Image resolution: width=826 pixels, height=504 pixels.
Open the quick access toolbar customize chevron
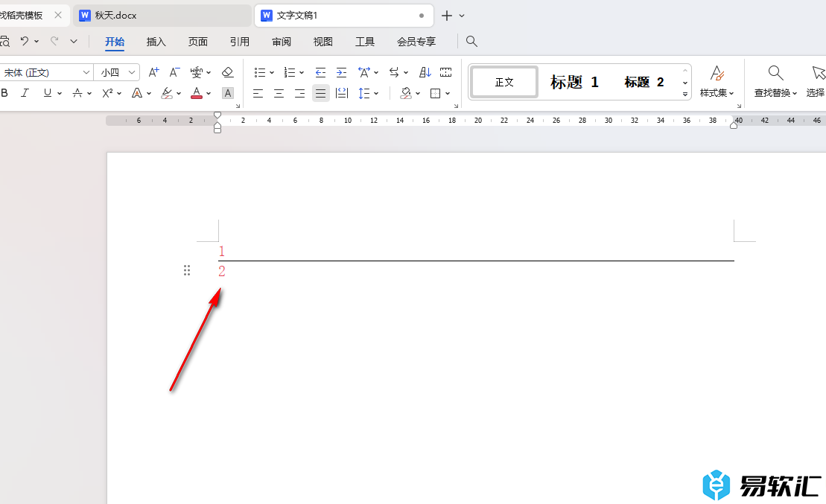click(74, 41)
